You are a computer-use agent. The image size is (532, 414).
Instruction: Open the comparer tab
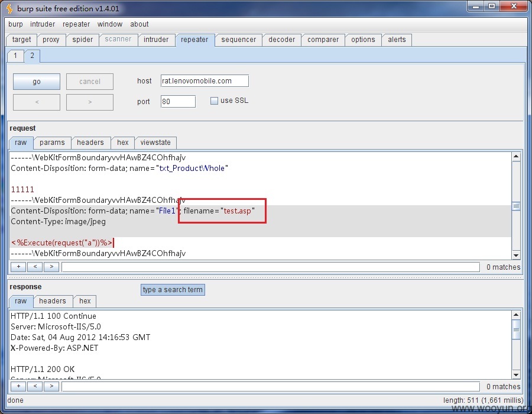pyautogui.click(x=323, y=40)
